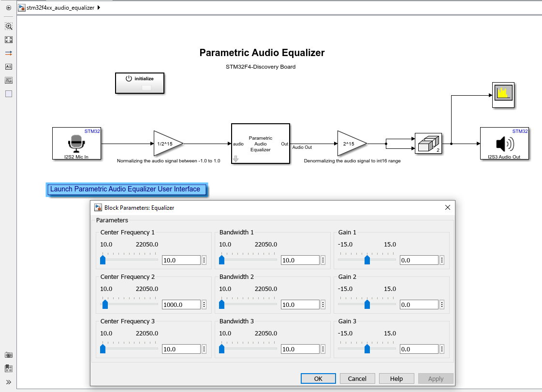The height and width of the screenshot is (392, 542).
Task: Click the Fit to View icon
Action: pos(8,40)
